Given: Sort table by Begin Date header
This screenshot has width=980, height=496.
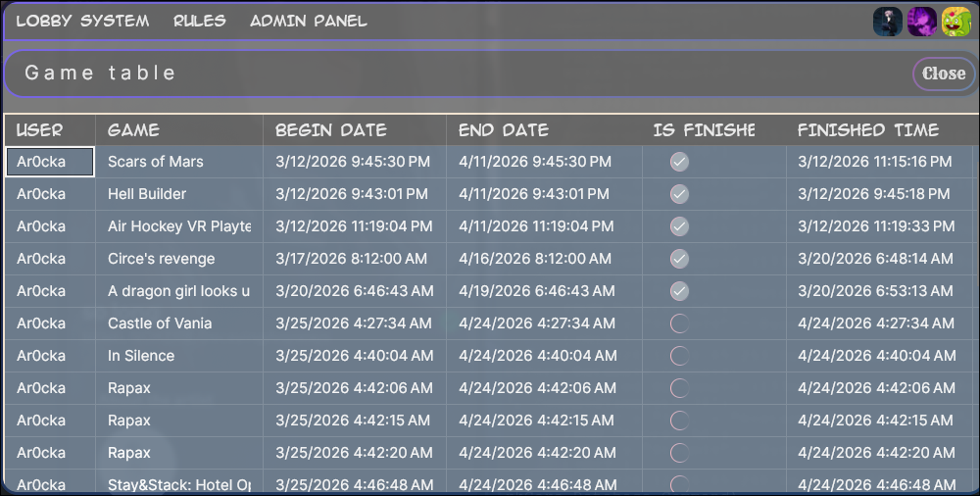Looking at the screenshot, I should [x=331, y=129].
